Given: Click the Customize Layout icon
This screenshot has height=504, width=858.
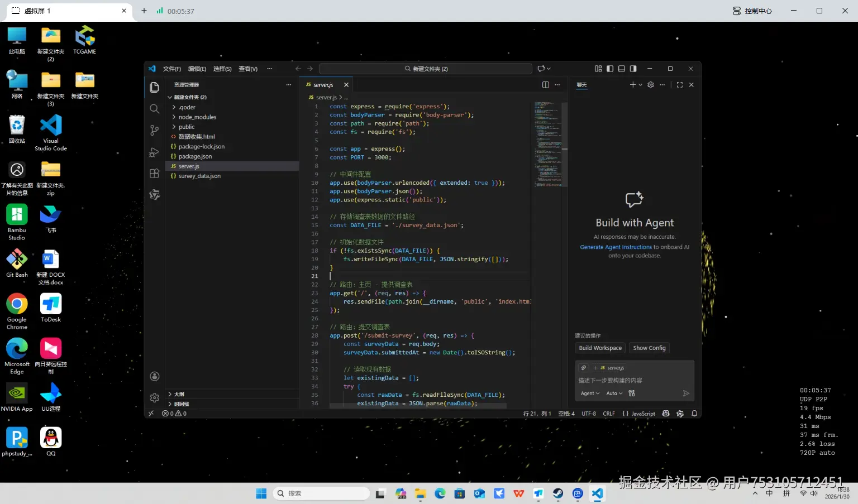Looking at the screenshot, I should [598, 69].
